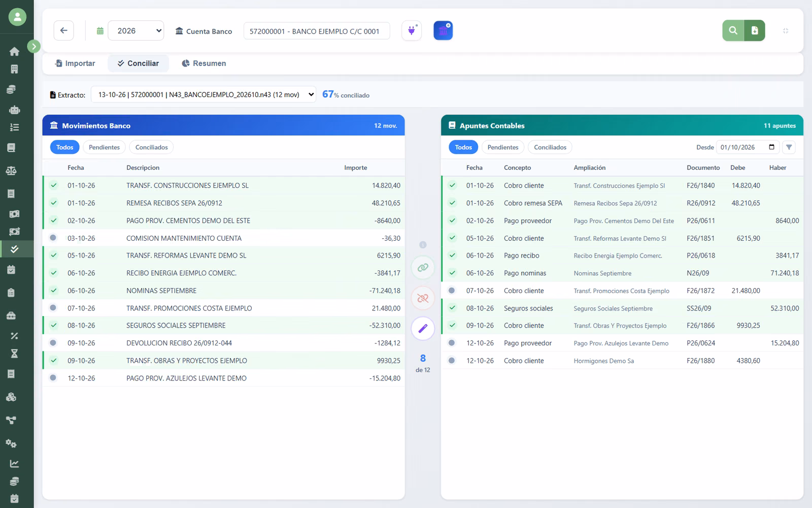Image resolution: width=812 pixels, height=508 pixels.
Task: Open the year 2026 dropdown
Action: (x=136, y=30)
